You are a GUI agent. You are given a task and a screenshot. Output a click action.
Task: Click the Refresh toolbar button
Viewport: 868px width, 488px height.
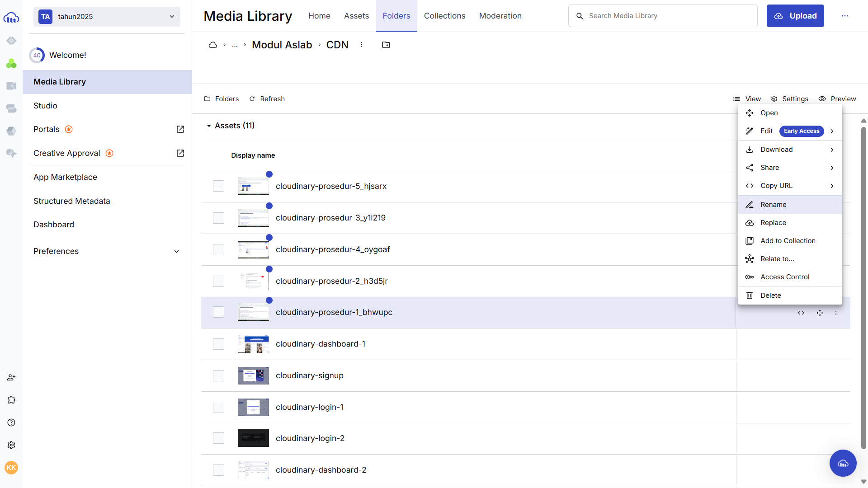tap(267, 99)
